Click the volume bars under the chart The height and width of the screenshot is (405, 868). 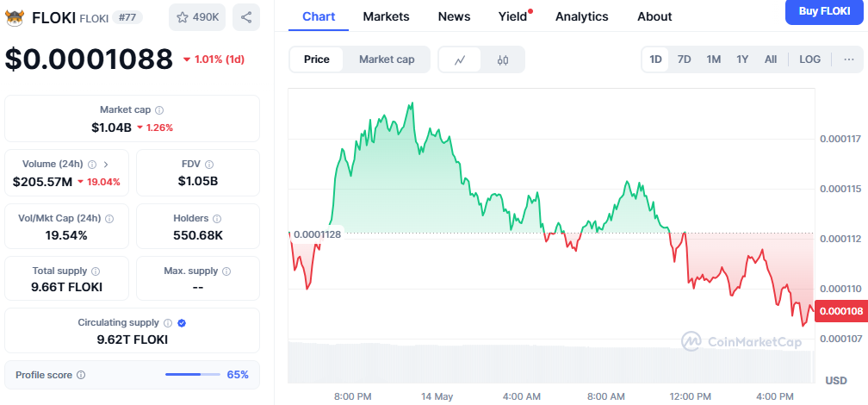pyautogui.click(x=551, y=362)
